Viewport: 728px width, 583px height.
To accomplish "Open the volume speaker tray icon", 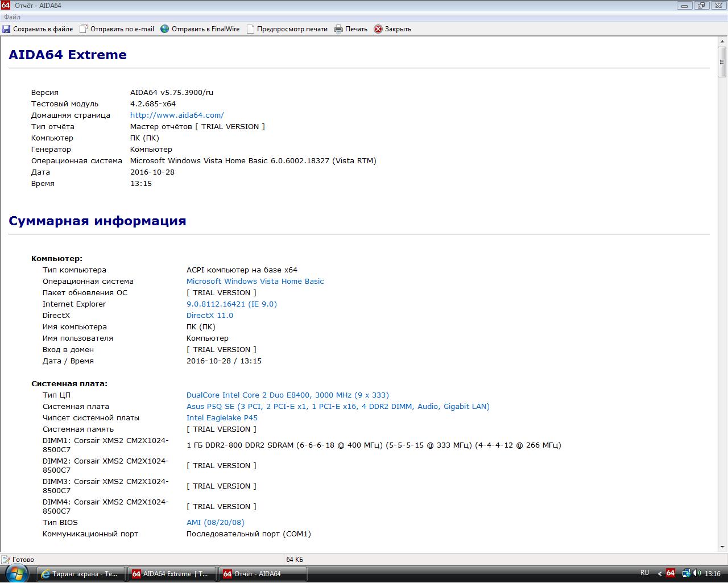I will [697, 573].
